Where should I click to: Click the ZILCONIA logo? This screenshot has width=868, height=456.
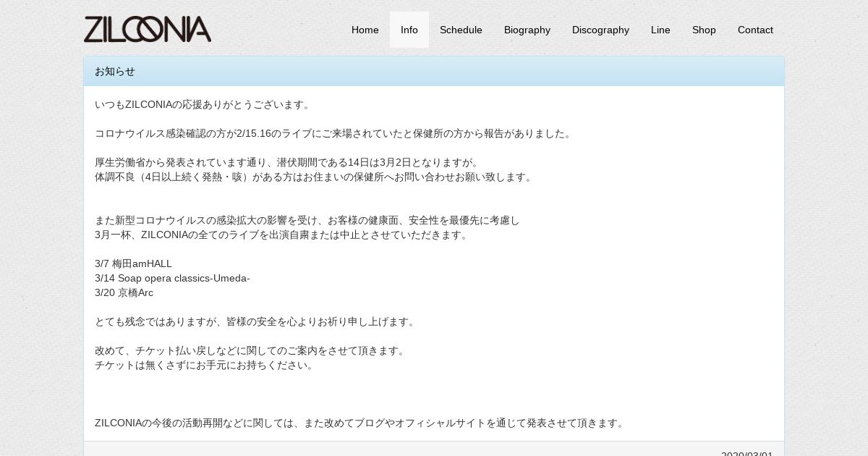(148, 30)
